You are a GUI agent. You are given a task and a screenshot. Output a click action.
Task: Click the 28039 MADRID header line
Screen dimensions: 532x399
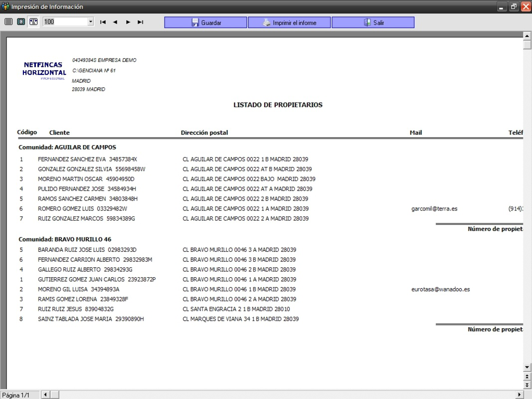tap(89, 89)
